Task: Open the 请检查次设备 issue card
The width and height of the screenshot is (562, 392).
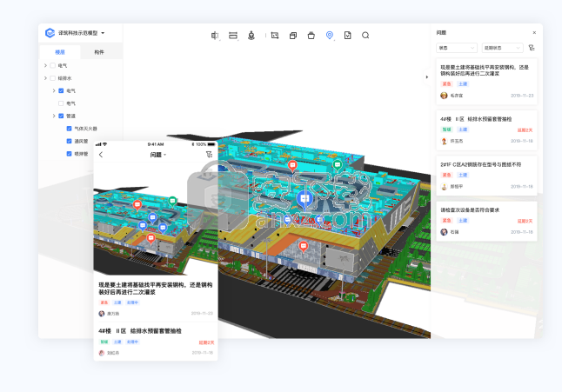Action: (x=486, y=221)
